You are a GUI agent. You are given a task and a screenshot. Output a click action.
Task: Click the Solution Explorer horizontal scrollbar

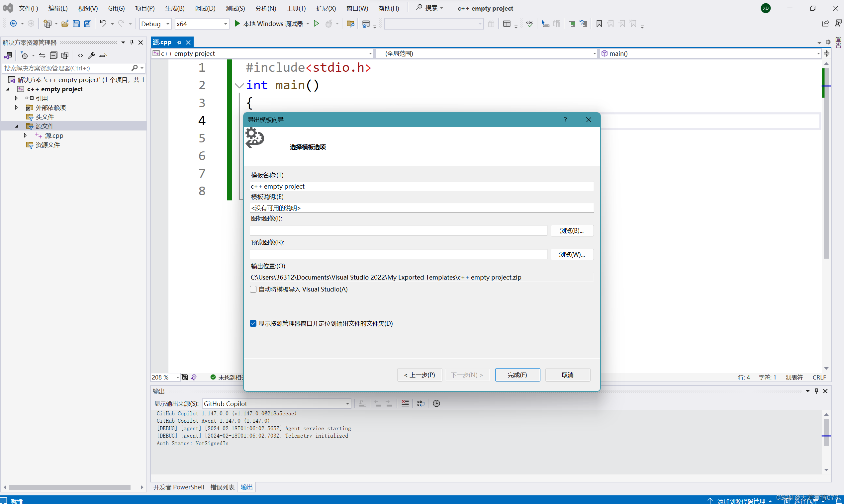[70, 487]
